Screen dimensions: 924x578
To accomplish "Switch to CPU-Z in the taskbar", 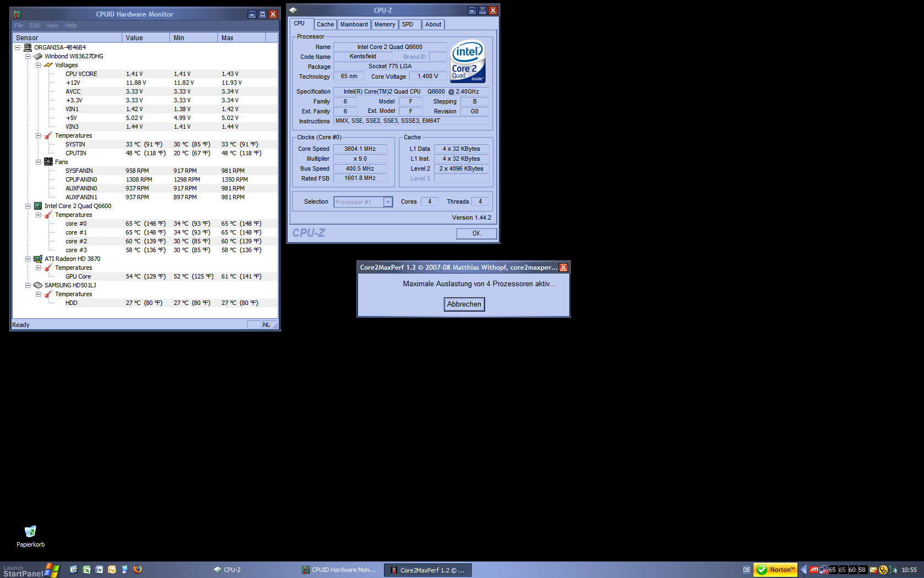I will pos(253,570).
